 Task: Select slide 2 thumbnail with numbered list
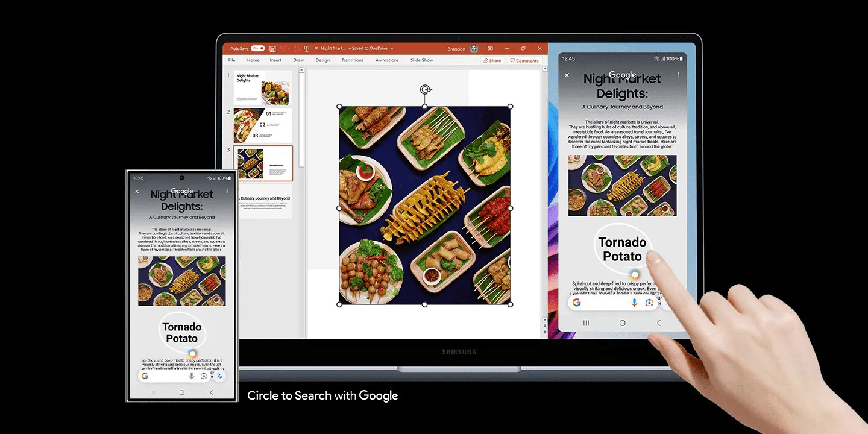pyautogui.click(x=262, y=125)
